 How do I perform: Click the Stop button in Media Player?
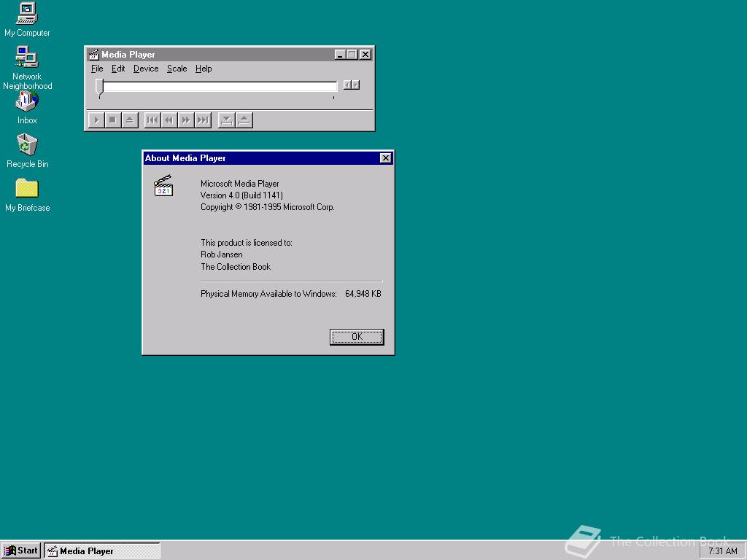click(113, 120)
